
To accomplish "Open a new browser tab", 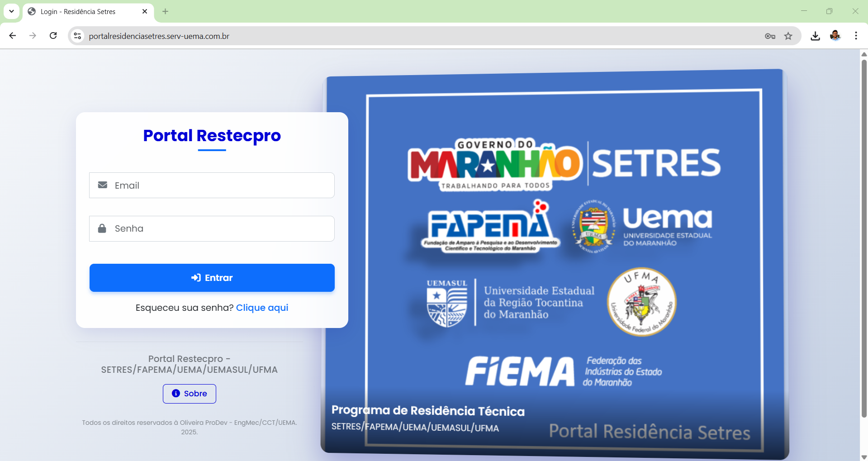I will coord(165,11).
